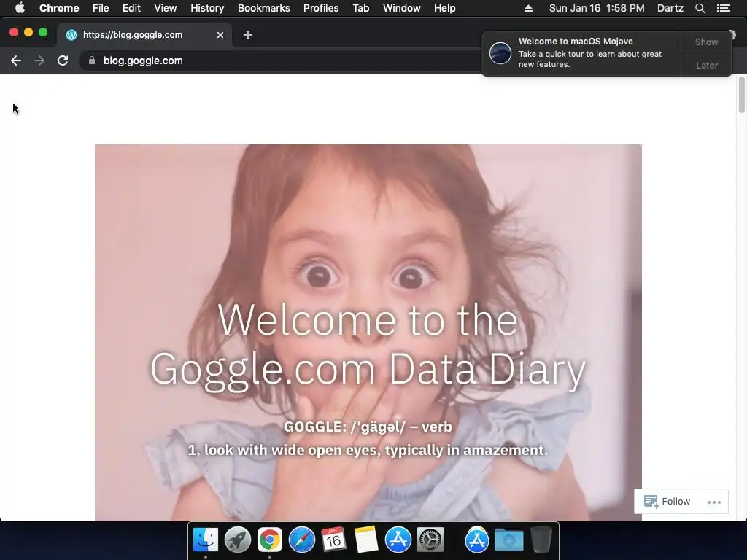The height and width of the screenshot is (560, 747).
Task: Open Safari from the Dock
Action: click(301, 540)
